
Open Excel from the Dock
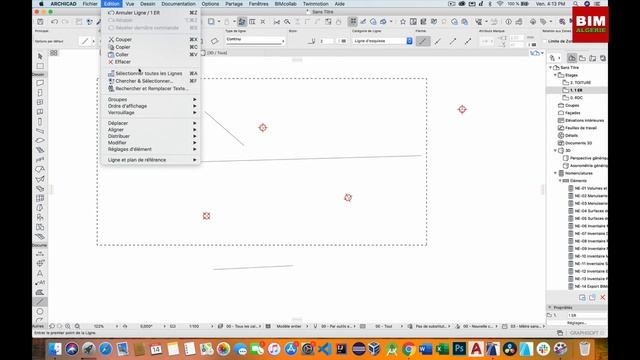coord(442,349)
